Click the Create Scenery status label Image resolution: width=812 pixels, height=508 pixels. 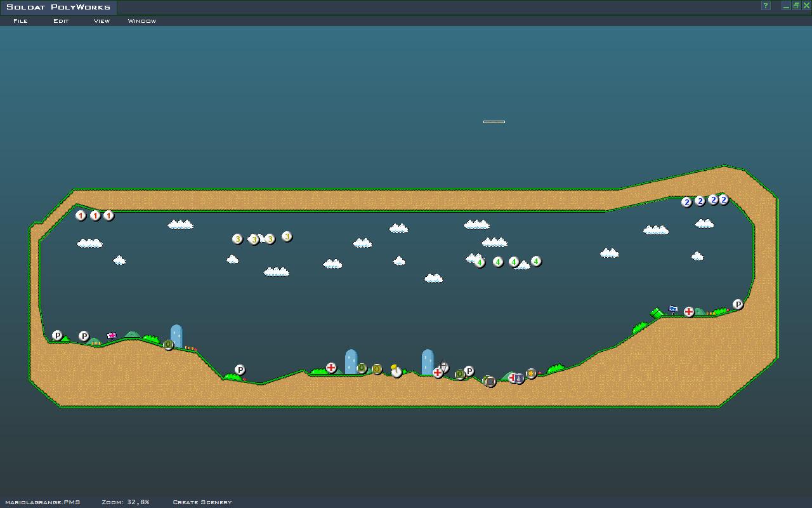(x=202, y=502)
